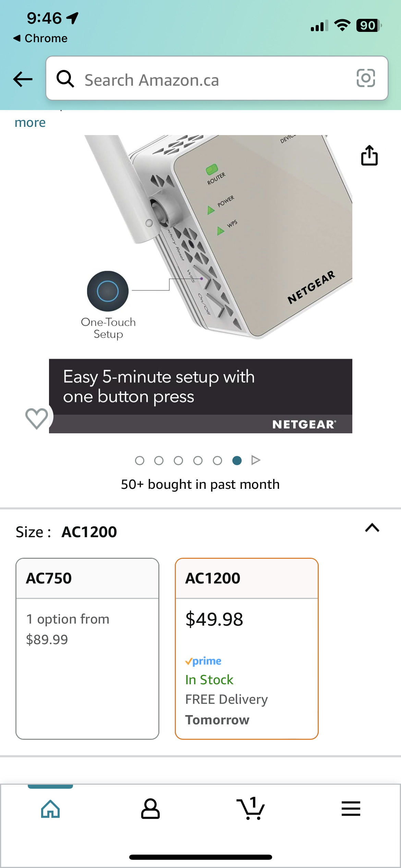Add product to wish list heart

37,418
